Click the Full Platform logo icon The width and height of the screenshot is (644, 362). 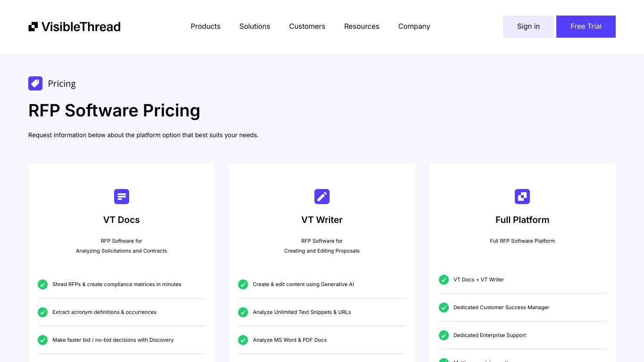522,197
